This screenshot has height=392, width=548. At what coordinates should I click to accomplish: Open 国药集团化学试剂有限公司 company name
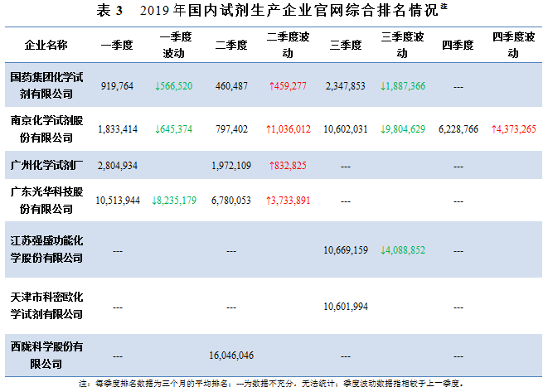click(x=47, y=85)
